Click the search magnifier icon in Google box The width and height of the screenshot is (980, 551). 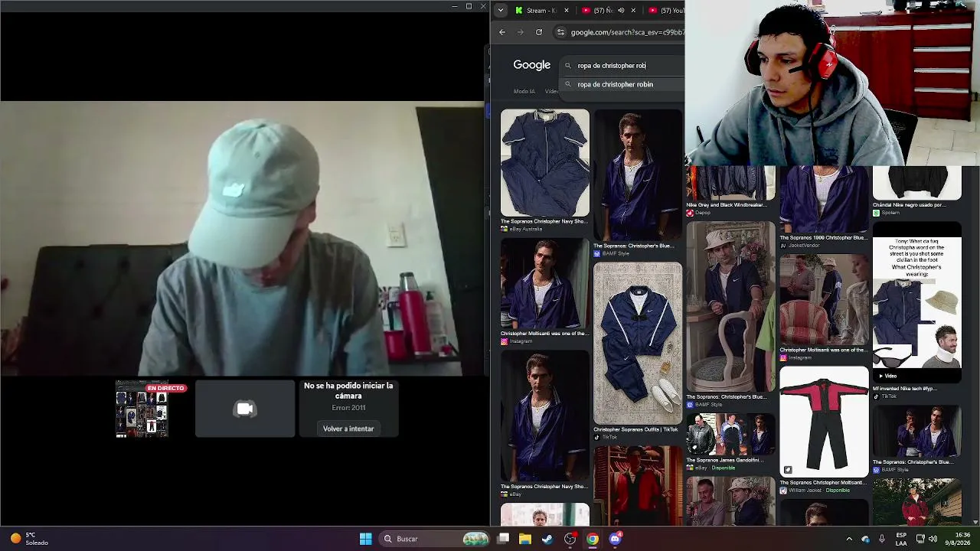[x=568, y=66]
